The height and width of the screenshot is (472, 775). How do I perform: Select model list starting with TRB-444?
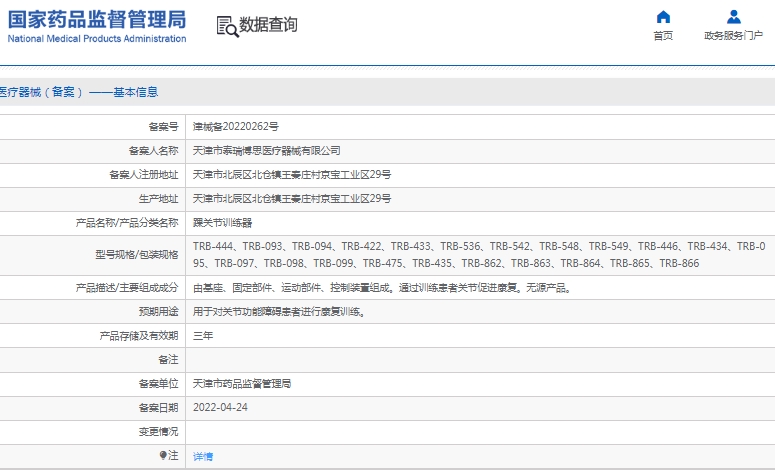tap(479, 255)
